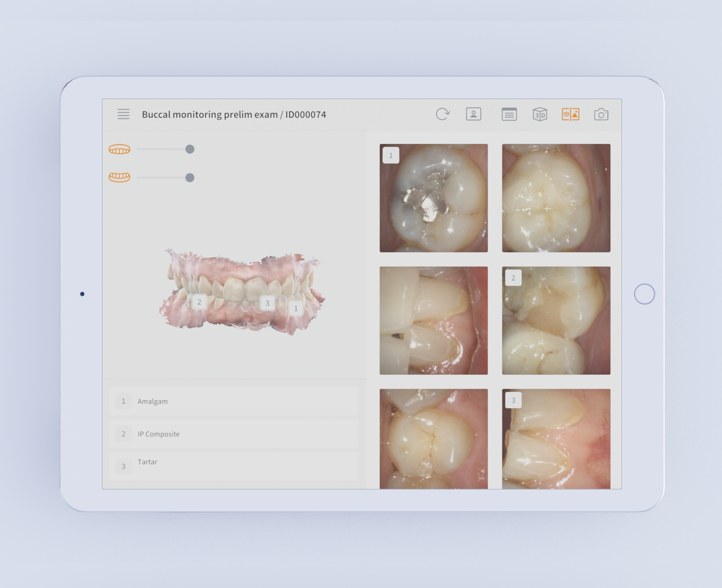Image resolution: width=722 pixels, height=588 pixels.
Task: Switch to the 3D cube view
Action: (540, 114)
